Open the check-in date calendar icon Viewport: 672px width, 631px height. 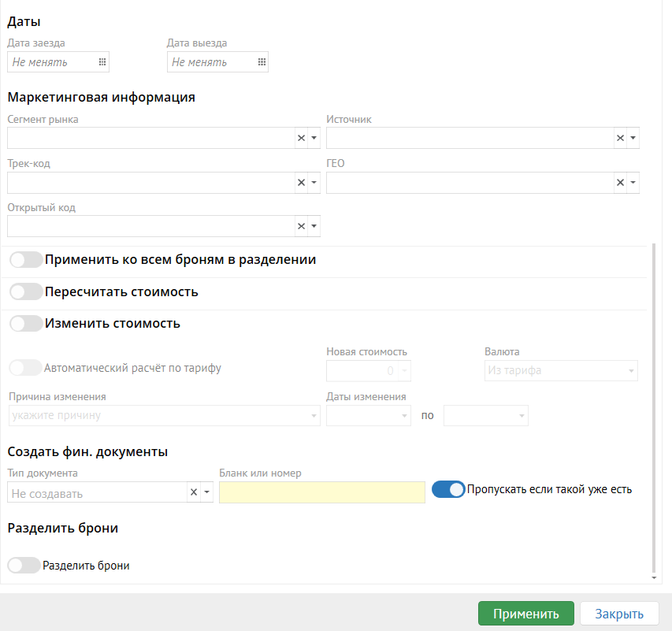102,62
